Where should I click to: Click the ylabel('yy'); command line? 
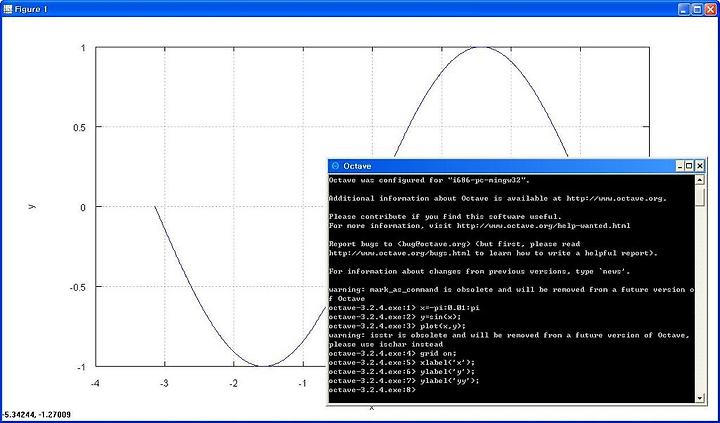point(405,380)
